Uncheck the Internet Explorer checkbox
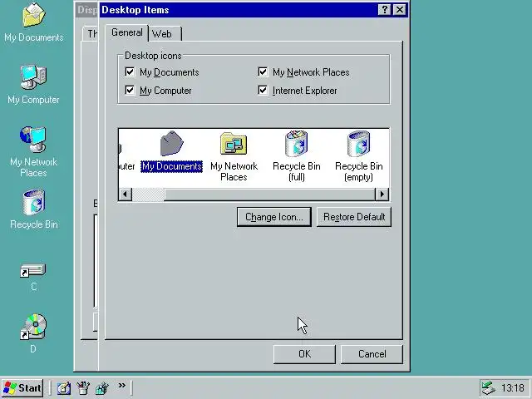Screen dimensions: 532x399 click(263, 90)
